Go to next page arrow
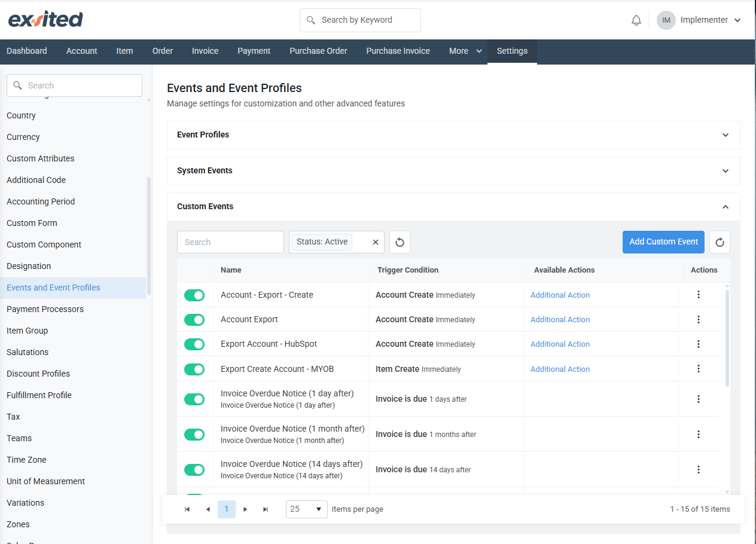 coord(245,509)
